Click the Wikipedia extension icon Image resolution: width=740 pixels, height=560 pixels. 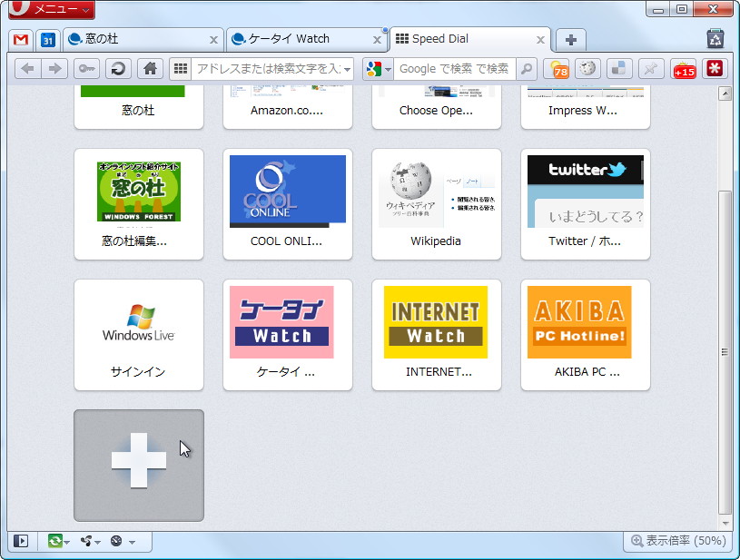[588, 68]
